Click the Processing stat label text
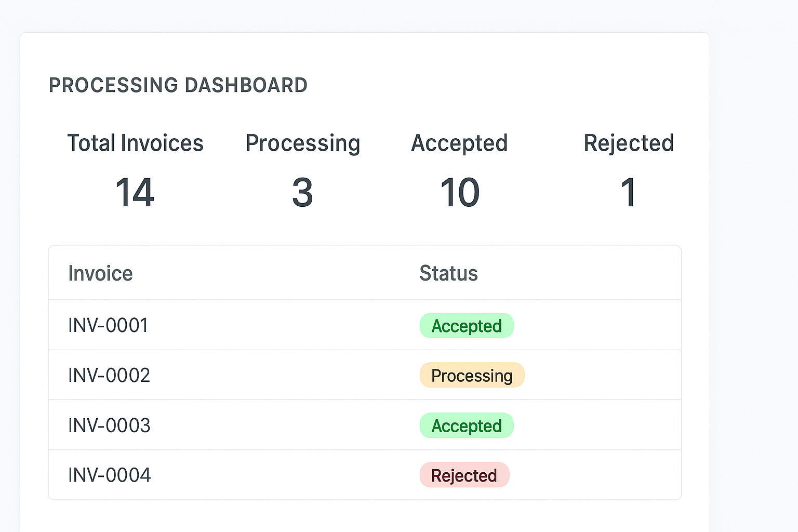Viewport: 798px width, 532px height. pyautogui.click(x=303, y=143)
